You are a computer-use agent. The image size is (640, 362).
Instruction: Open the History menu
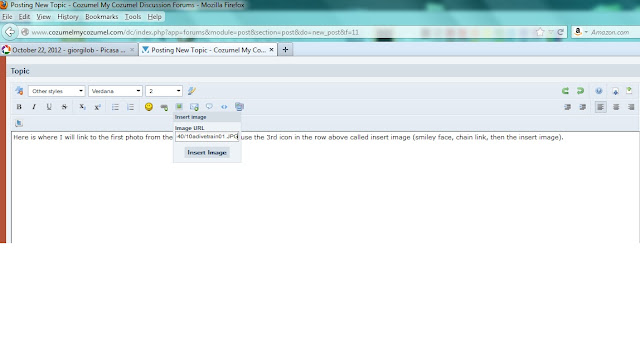pos(68,17)
